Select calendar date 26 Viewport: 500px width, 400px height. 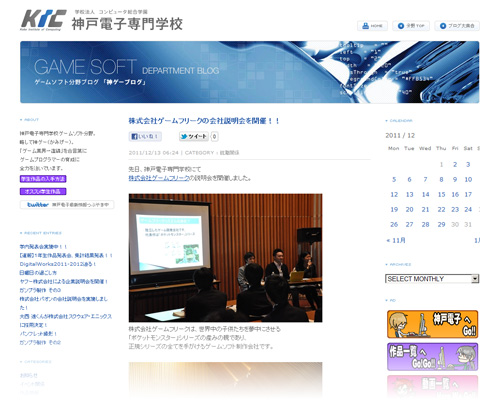(x=394, y=224)
